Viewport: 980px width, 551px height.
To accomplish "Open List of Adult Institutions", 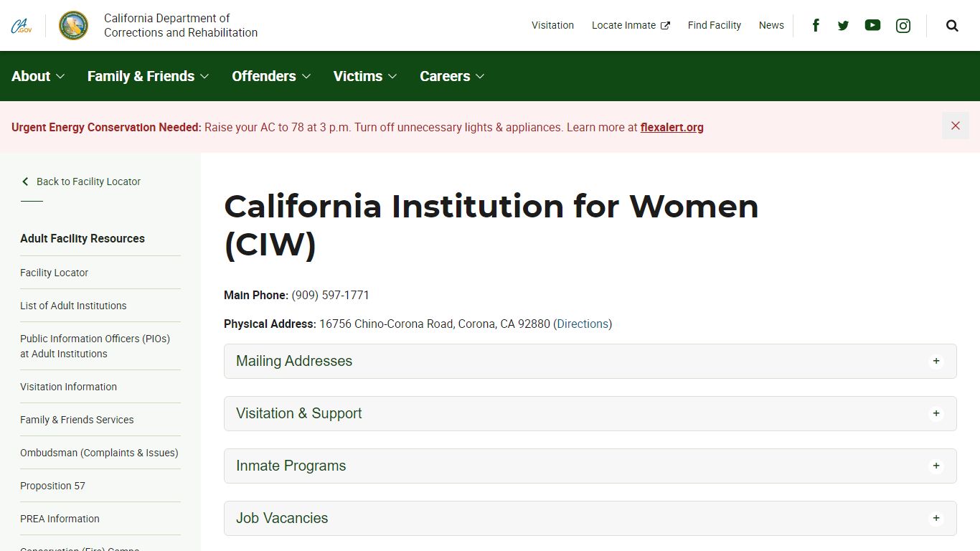I will (73, 306).
